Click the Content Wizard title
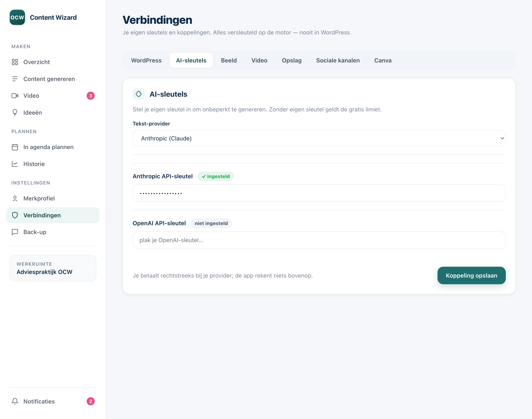This screenshot has width=532, height=419. [x=53, y=17]
